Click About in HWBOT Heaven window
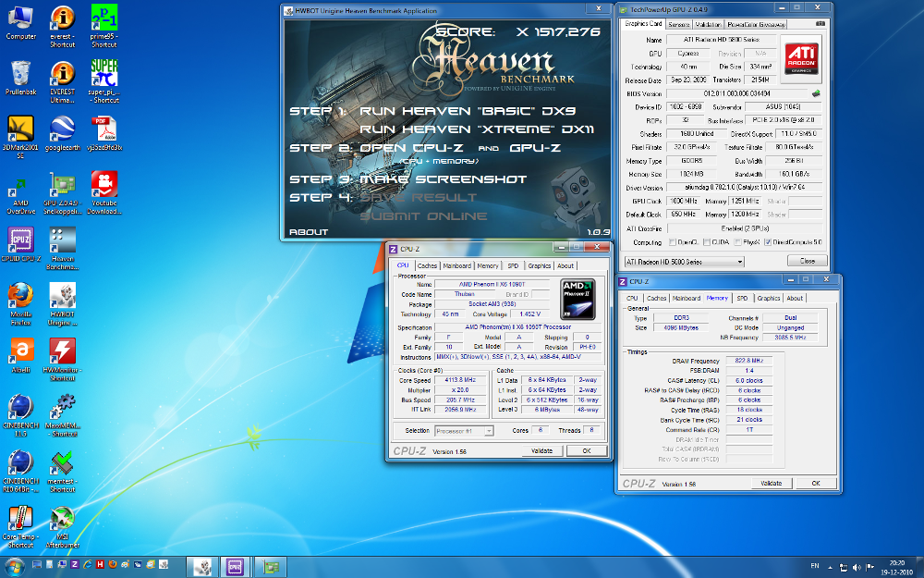Screen dimensions: 924x578 309,232
